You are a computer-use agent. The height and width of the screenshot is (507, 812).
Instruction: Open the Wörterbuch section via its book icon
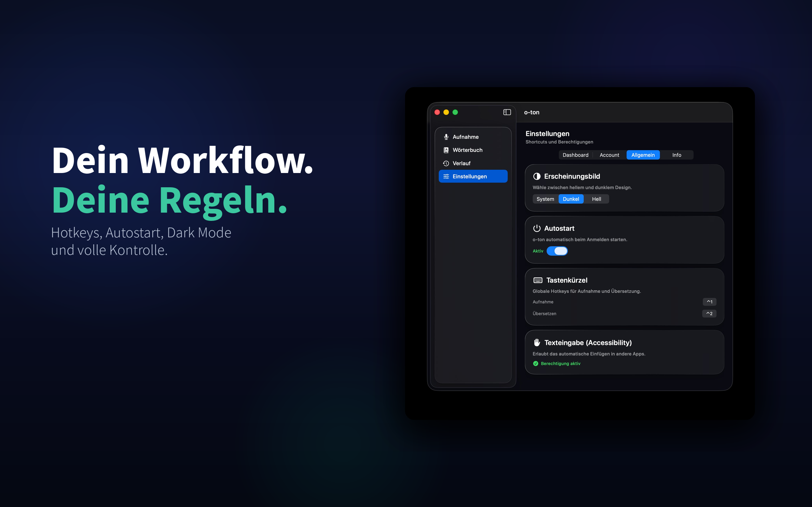click(446, 150)
